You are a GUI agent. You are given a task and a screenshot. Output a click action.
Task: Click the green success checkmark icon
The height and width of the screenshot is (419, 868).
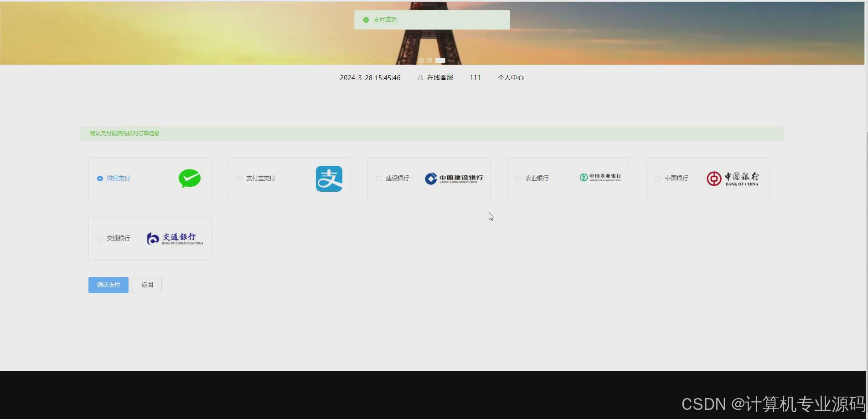[x=365, y=20]
